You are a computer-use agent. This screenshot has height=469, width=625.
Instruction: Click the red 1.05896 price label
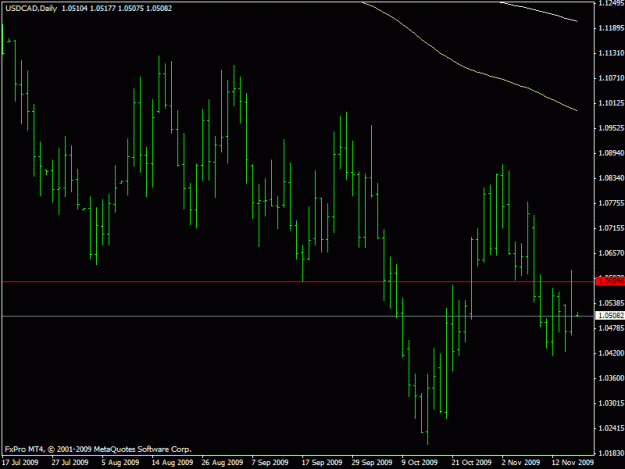point(609,281)
